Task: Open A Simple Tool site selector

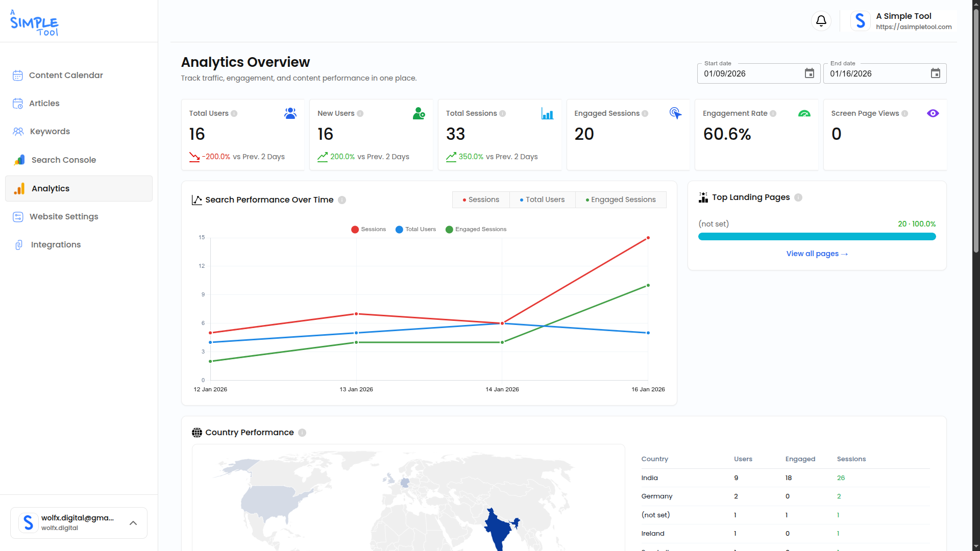Action: (902, 21)
